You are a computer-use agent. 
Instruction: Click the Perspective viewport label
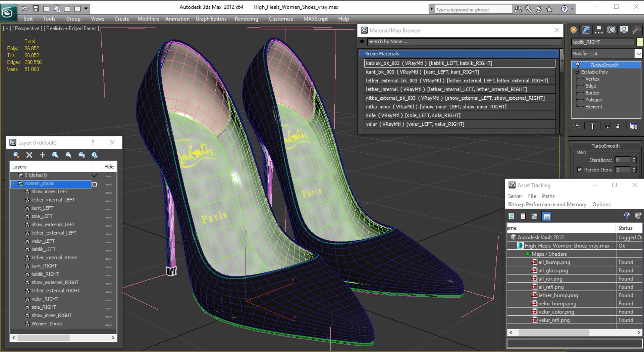pyautogui.click(x=27, y=29)
